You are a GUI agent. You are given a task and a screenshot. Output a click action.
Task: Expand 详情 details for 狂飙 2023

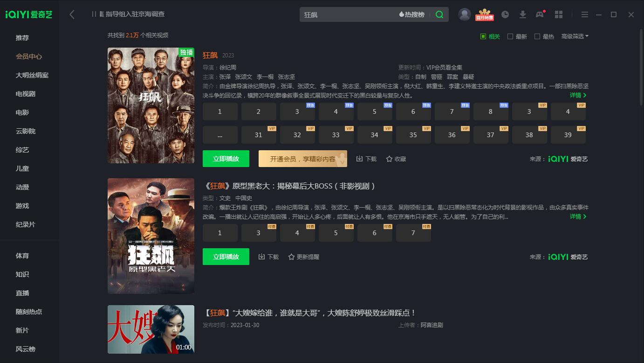(578, 95)
